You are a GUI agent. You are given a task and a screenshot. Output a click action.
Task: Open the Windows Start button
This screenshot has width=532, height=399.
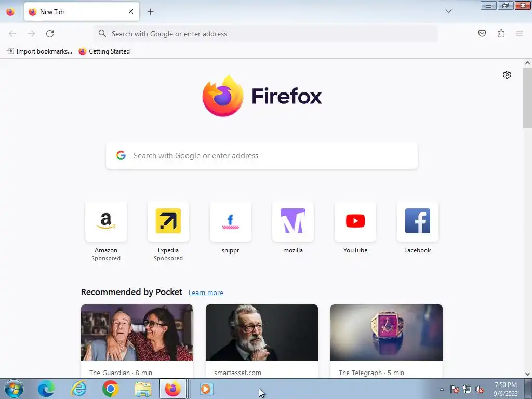pyautogui.click(x=14, y=389)
